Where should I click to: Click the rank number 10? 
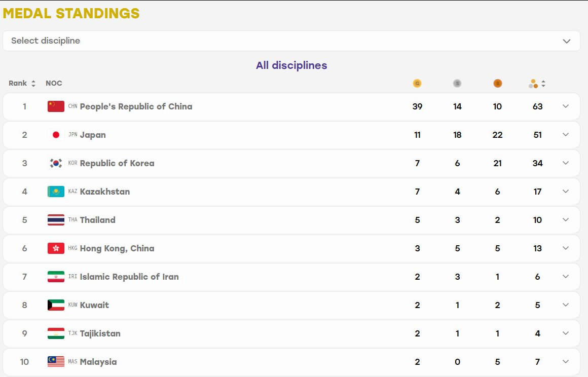[x=24, y=362]
